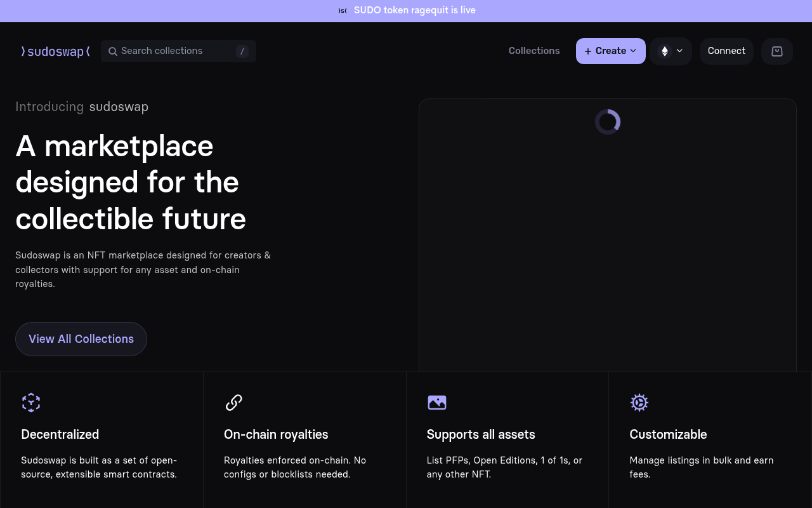The width and height of the screenshot is (812, 508).
Task: Click the Customizable heading
Action: pos(668,434)
